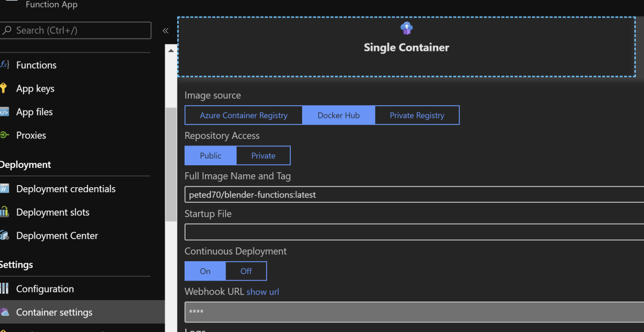Click the Full Image Name and Tag label

click(238, 176)
